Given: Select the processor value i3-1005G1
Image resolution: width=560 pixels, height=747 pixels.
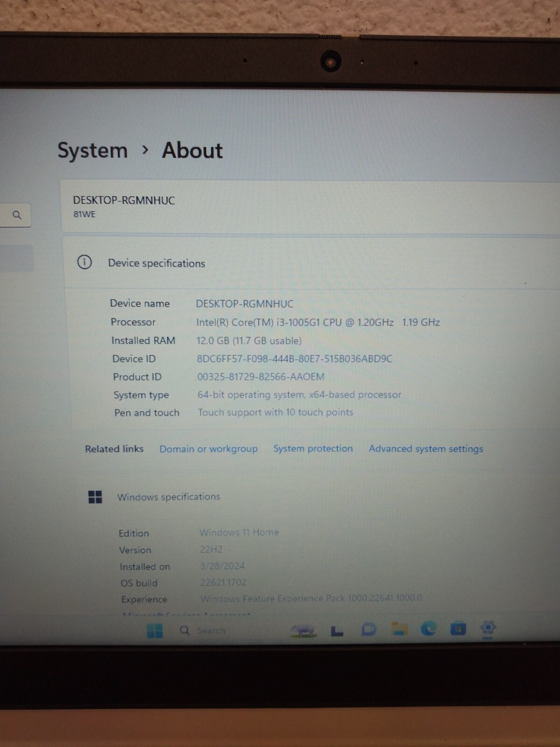Looking at the screenshot, I should (x=318, y=322).
